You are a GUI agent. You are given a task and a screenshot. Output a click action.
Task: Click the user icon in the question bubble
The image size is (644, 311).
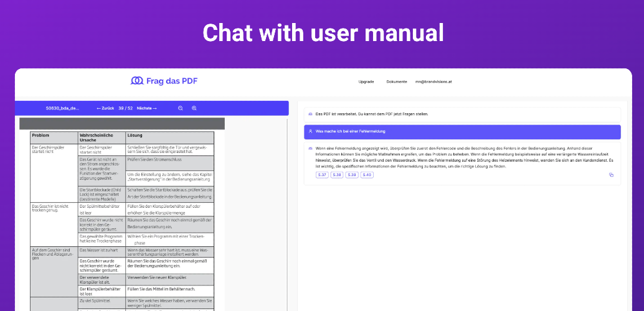[x=311, y=132]
